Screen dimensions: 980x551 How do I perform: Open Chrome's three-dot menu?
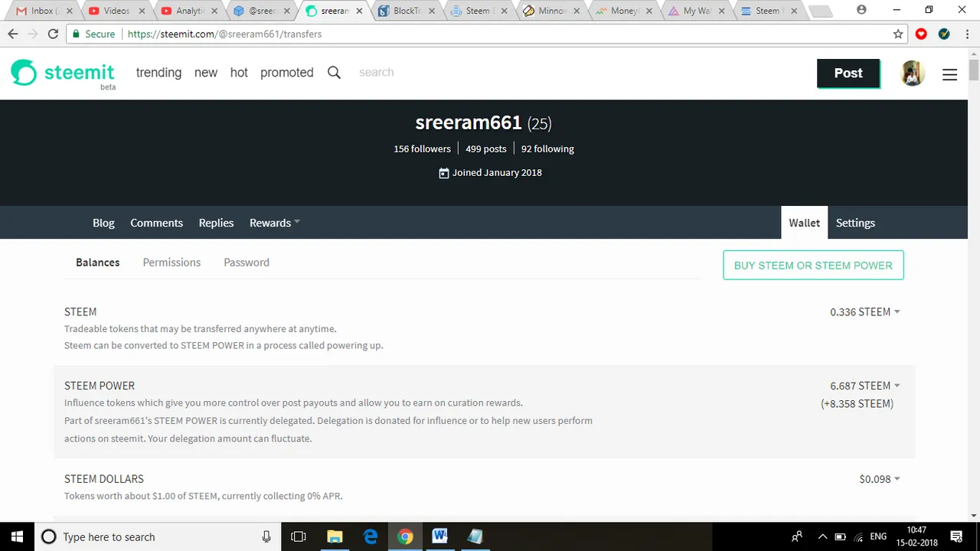[966, 34]
